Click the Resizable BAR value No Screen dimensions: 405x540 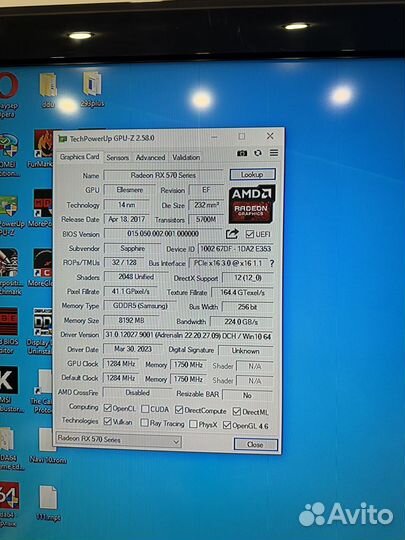[247, 395]
